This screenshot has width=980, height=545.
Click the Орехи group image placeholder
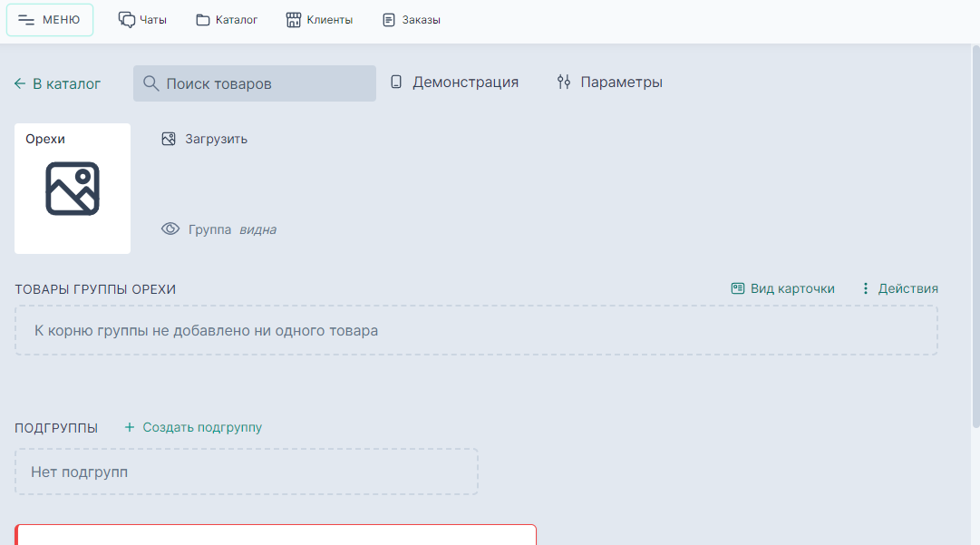73,189
